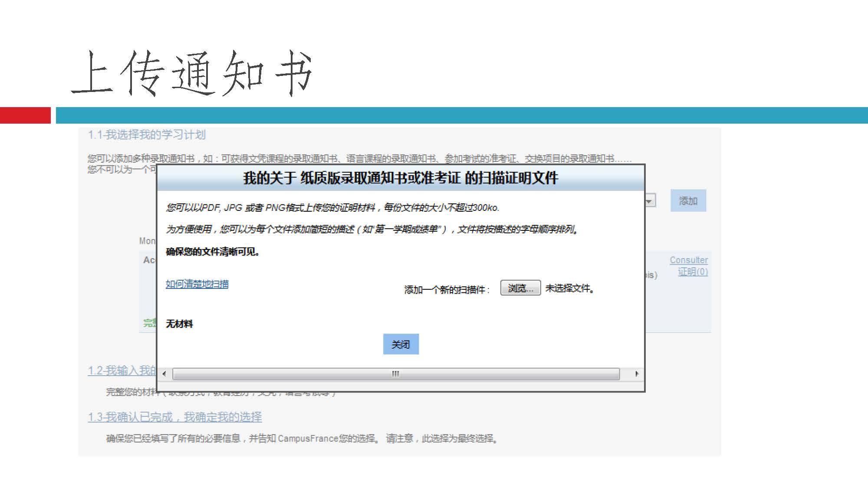This screenshot has width=868, height=488.
Task: Click the 1.1-我选择我的学习计划 heading
Action: [147, 135]
